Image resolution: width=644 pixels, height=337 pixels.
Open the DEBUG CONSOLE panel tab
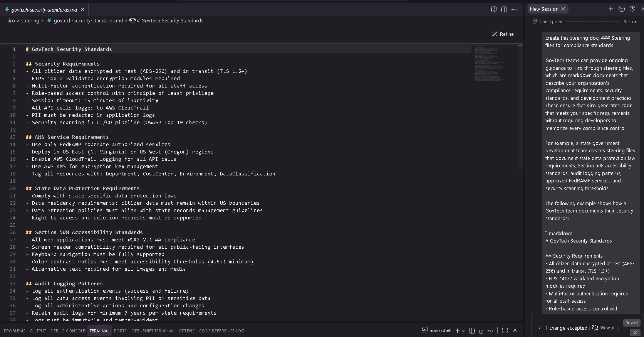pyautogui.click(x=67, y=331)
